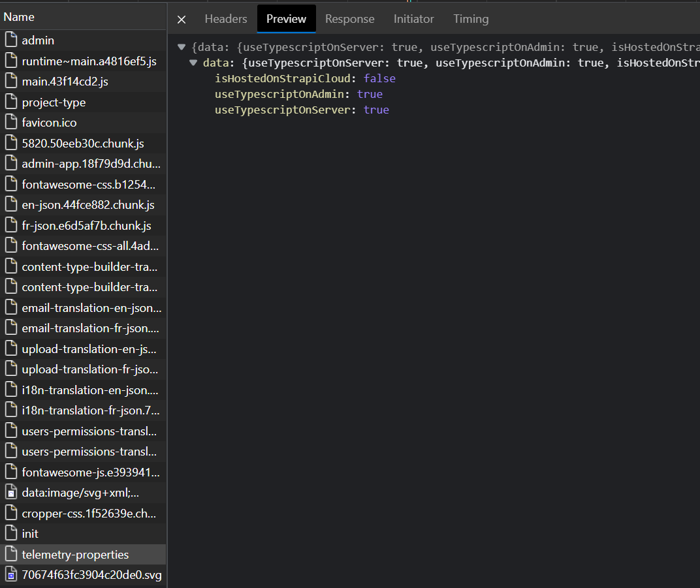Collapse the outer JSON response object
Screen dimensions: 700x588
pos(181,47)
